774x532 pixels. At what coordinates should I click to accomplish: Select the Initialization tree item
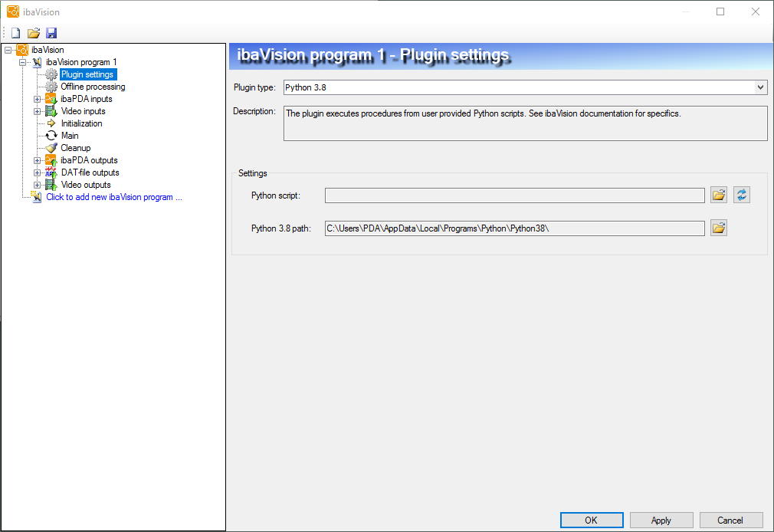(81, 123)
